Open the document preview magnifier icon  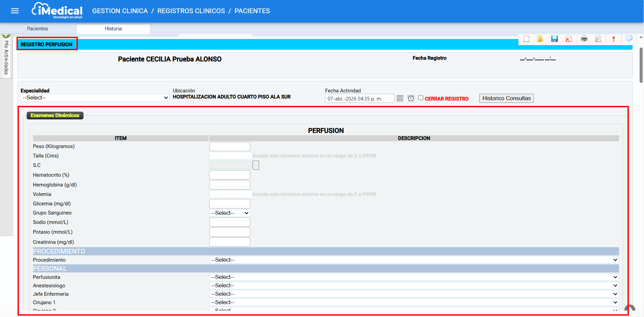pos(598,39)
